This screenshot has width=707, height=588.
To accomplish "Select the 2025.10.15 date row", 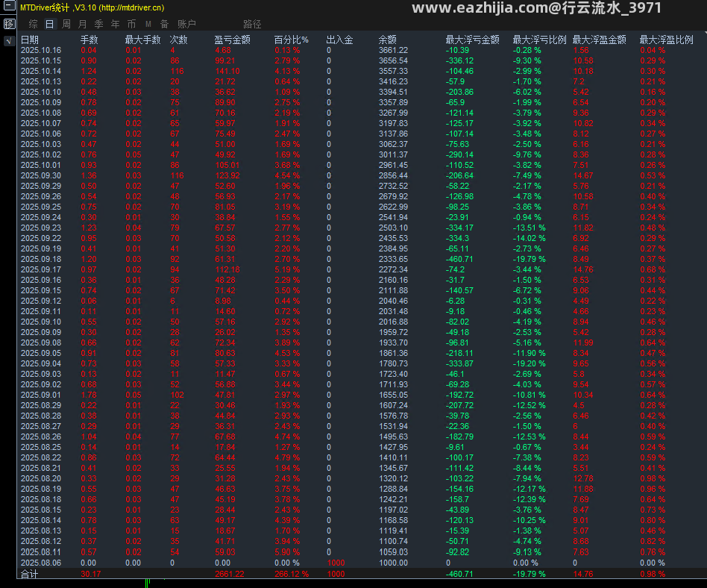I will pyautogui.click(x=41, y=60).
